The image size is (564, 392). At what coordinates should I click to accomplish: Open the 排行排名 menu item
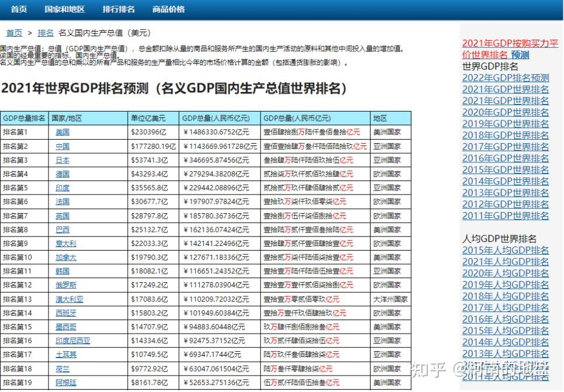[117, 9]
